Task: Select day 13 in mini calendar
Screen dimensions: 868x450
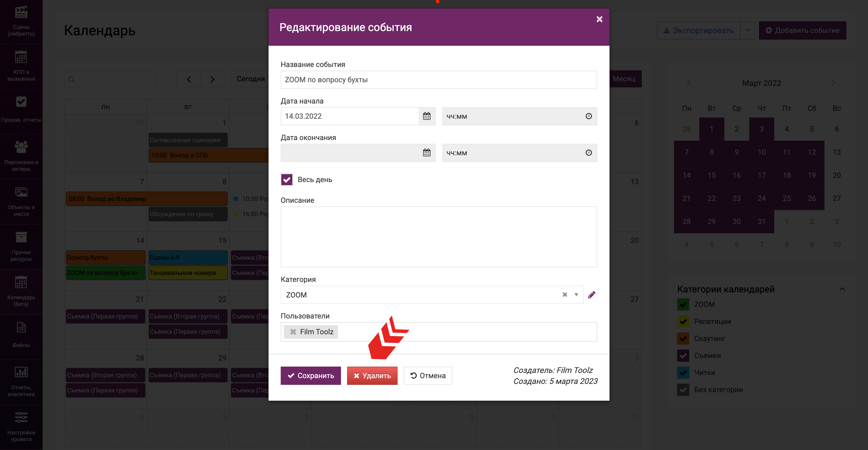Action: (x=836, y=152)
